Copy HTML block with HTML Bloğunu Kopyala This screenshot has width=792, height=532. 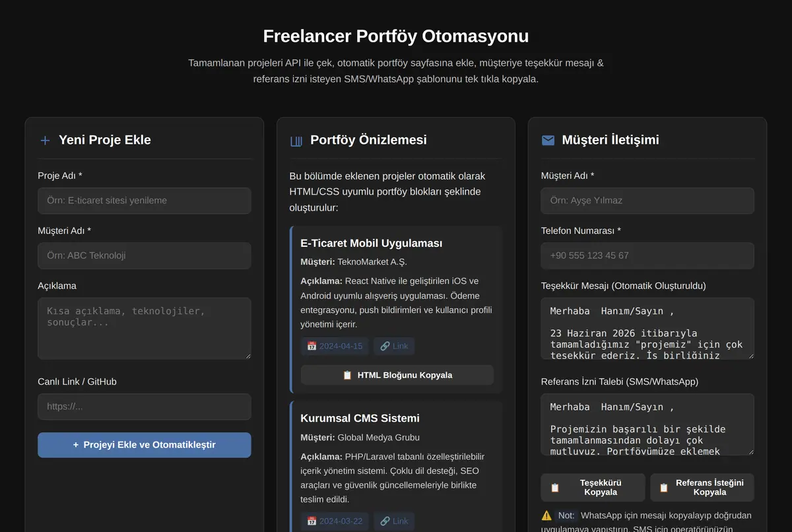tap(397, 375)
